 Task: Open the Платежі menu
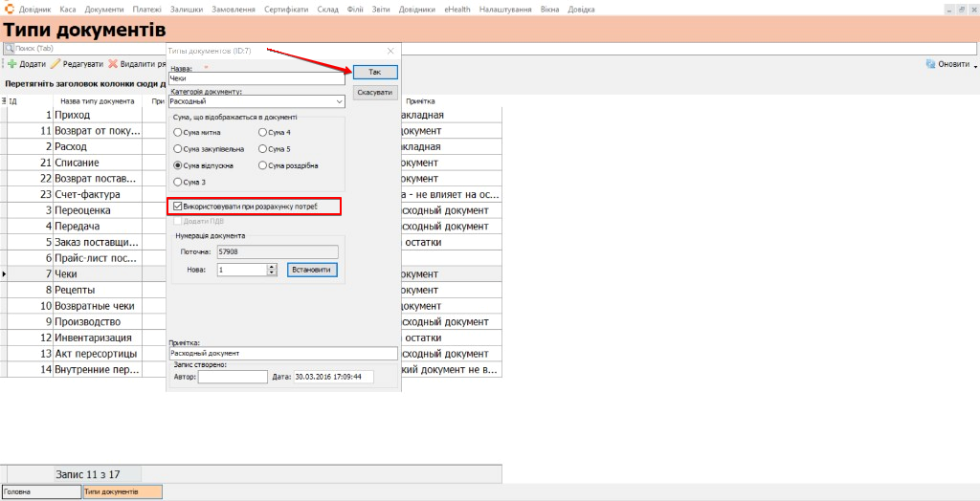pos(146,10)
